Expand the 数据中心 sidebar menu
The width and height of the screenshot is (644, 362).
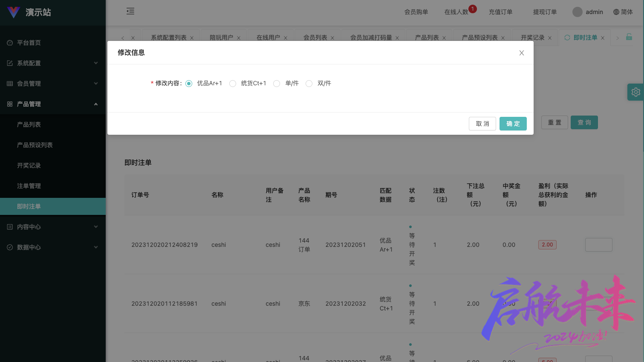pyautogui.click(x=53, y=247)
